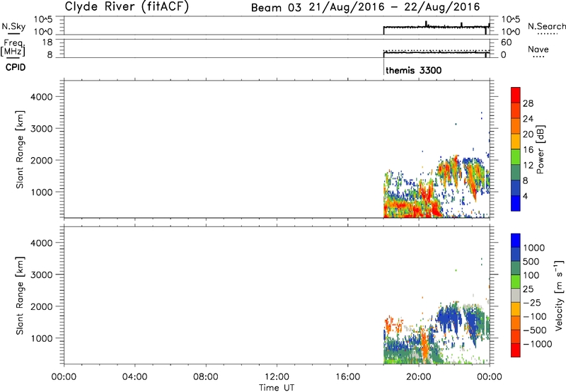Click the "4000" tick on the power panel axis
This screenshot has width=566, height=392.
point(42,97)
